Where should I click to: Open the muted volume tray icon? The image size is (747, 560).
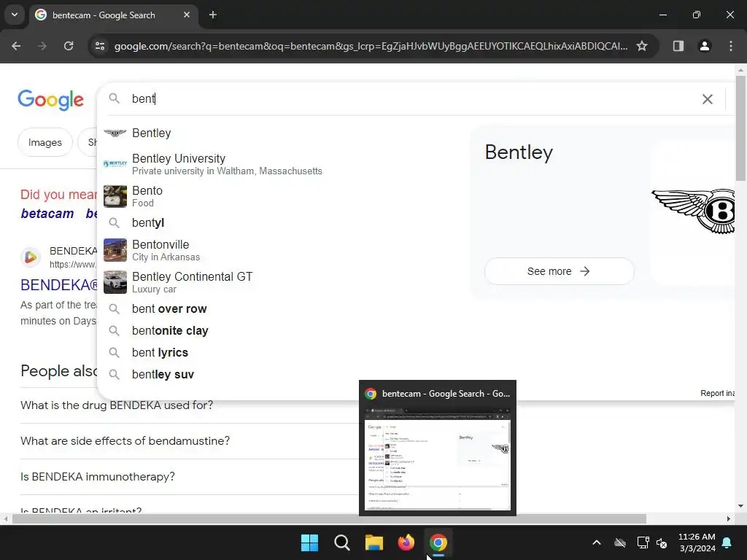click(661, 542)
